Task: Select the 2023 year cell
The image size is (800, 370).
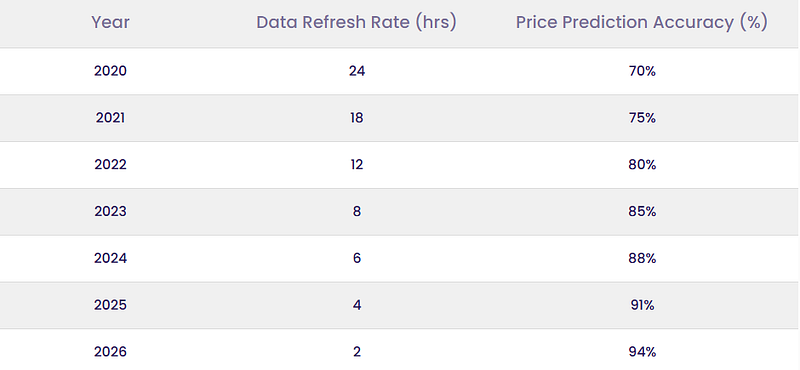Action: pyautogui.click(x=110, y=211)
